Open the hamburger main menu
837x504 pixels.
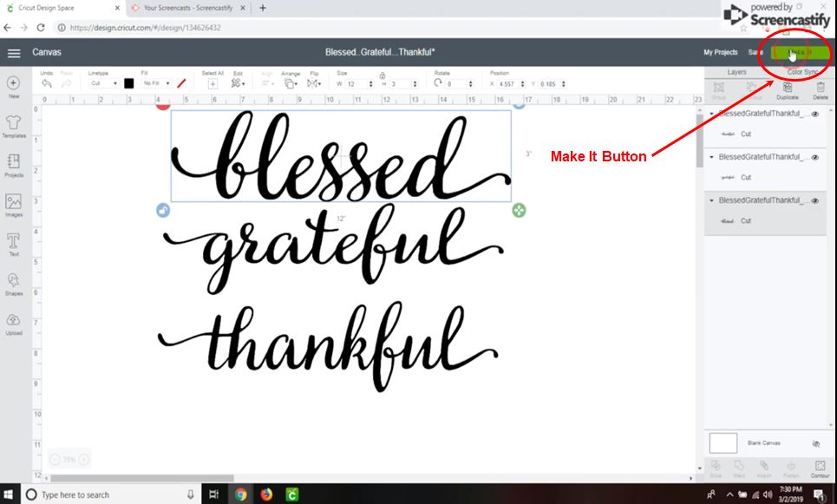[x=14, y=53]
